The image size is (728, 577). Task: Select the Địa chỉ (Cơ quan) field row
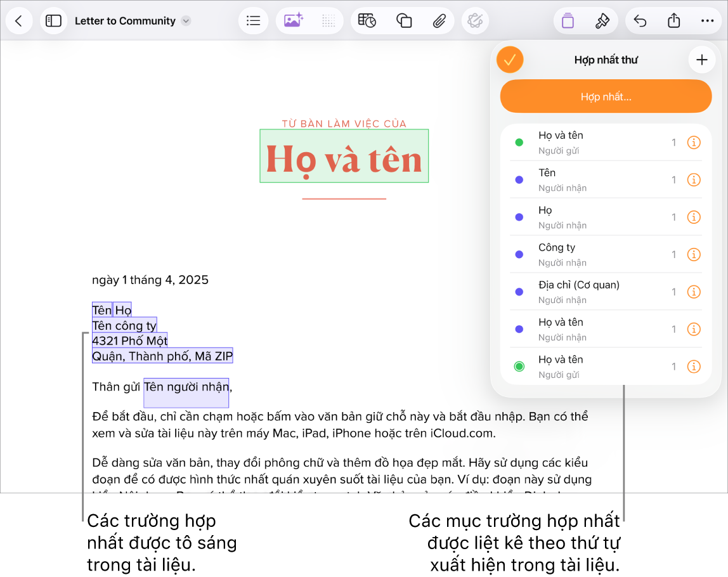tap(606, 292)
